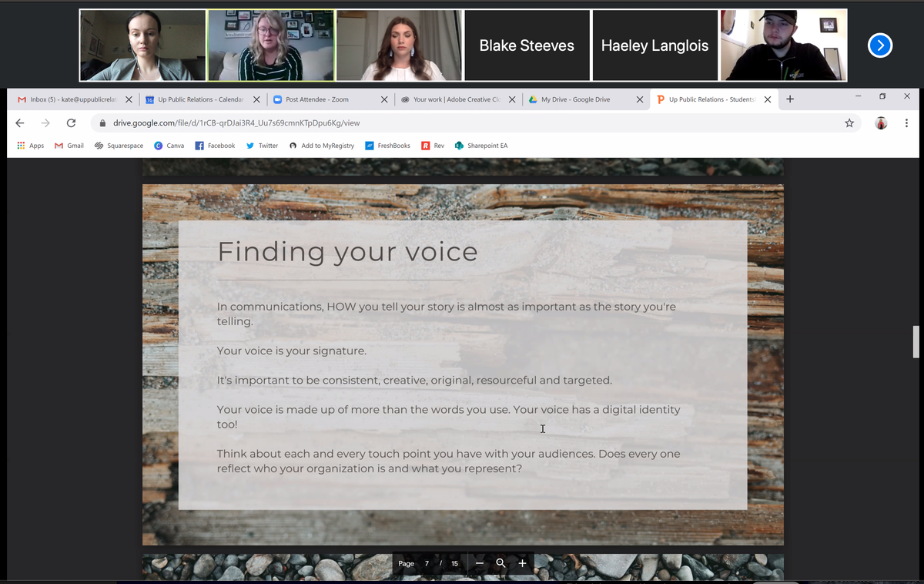Screen dimensions: 924x584
Task: Open the Apps bookmark shortcut
Action: [30, 146]
